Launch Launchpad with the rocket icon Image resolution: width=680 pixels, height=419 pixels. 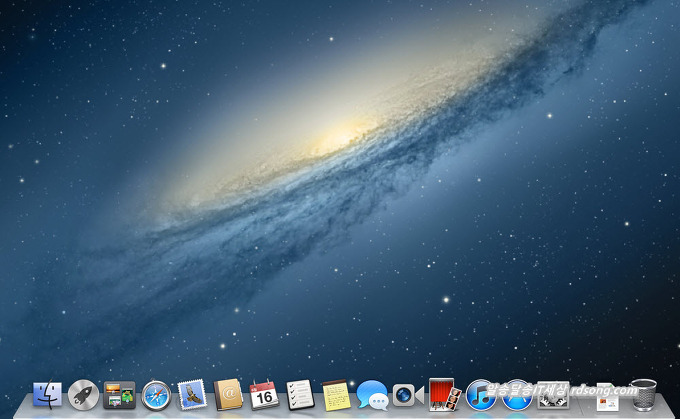[x=83, y=395]
